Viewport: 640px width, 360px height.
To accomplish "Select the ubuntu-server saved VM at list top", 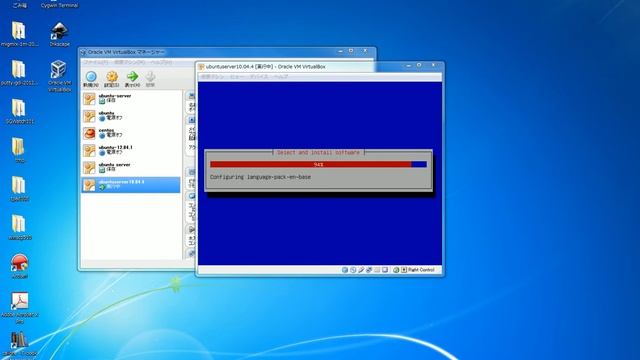I will [131, 98].
